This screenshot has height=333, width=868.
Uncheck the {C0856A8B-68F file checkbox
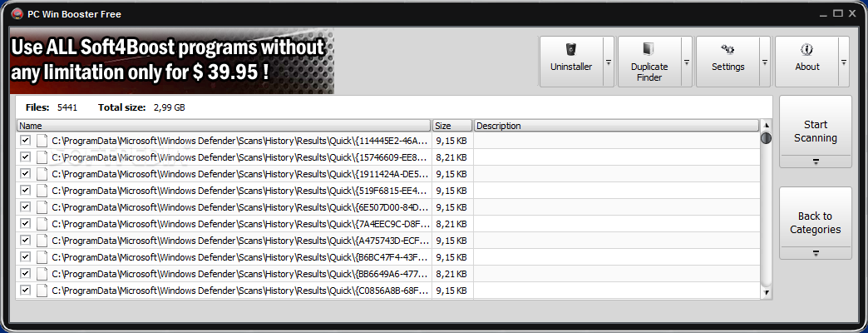[25, 290]
